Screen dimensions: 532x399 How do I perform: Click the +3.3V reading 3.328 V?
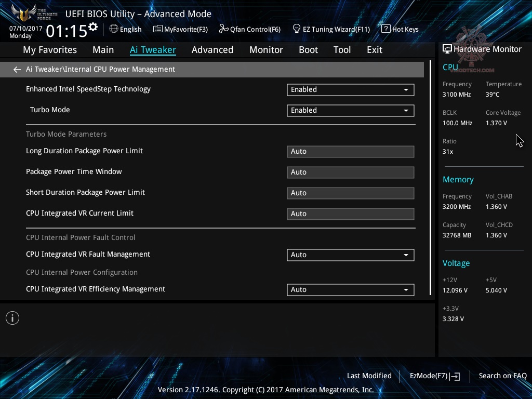[453, 319]
